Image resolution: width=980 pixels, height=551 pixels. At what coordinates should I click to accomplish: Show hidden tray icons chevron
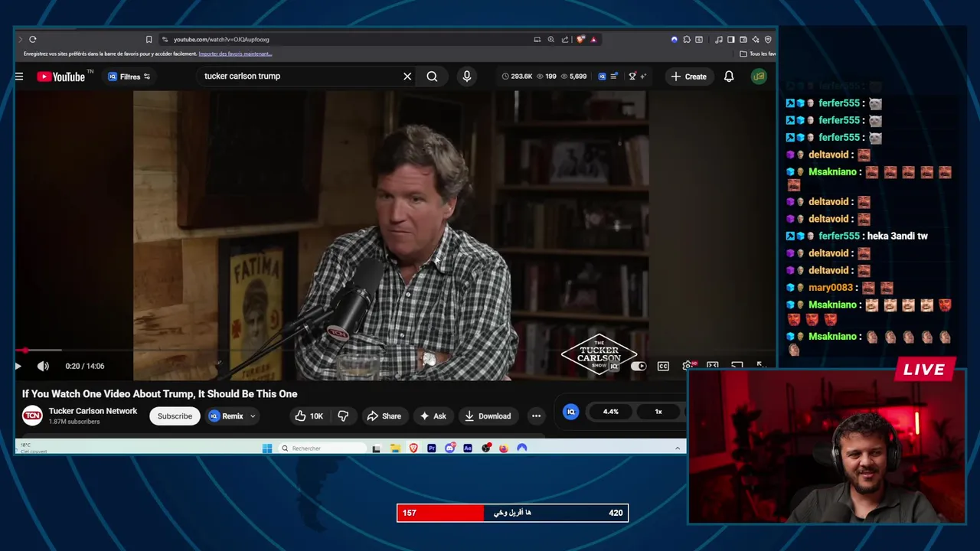[678, 448]
